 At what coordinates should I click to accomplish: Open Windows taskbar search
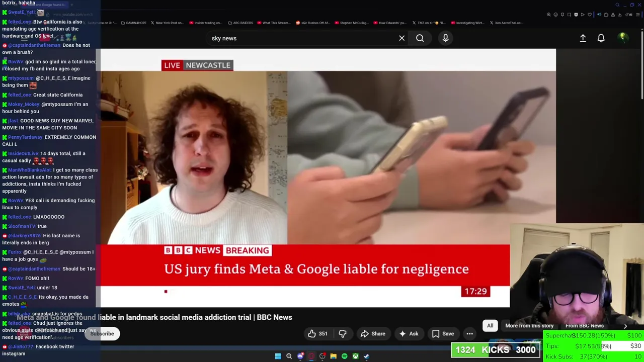click(289, 356)
